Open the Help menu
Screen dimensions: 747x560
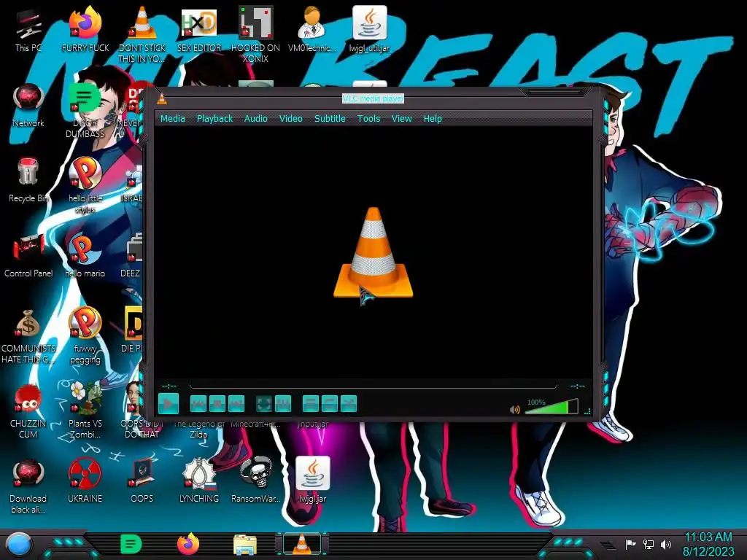click(433, 119)
